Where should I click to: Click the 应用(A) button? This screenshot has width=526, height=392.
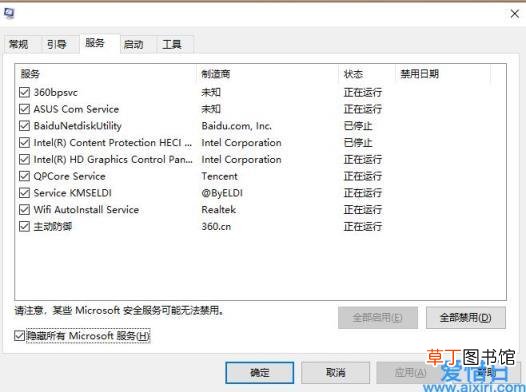click(x=411, y=372)
